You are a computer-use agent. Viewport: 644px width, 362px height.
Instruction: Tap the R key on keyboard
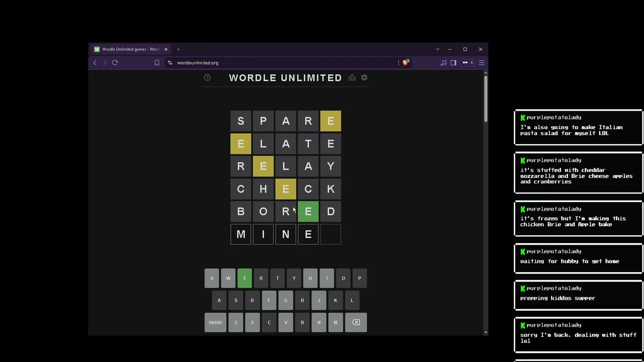[261, 278]
